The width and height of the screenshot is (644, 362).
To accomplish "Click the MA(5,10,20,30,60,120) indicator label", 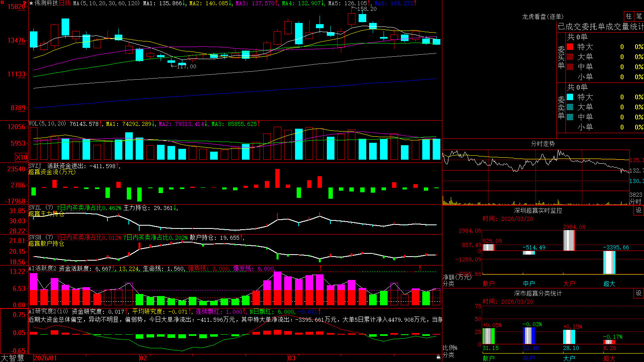I will click(106, 3).
